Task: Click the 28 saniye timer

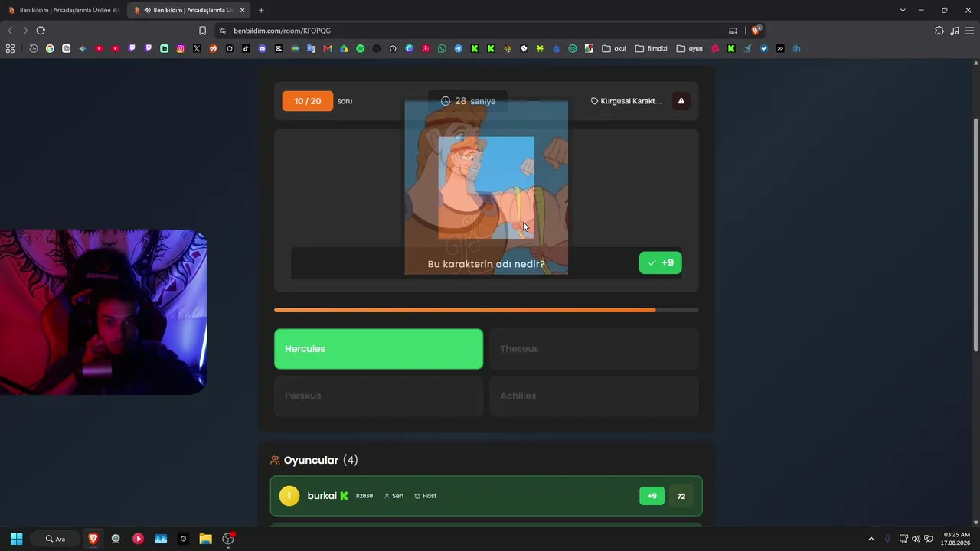Action: (469, 101)
